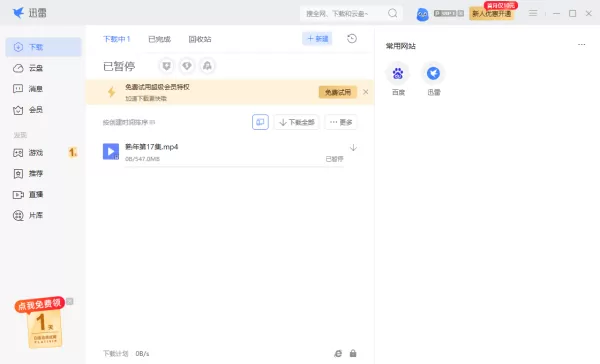
Task: Click the blue user avatar
Action: coord(422,15)
